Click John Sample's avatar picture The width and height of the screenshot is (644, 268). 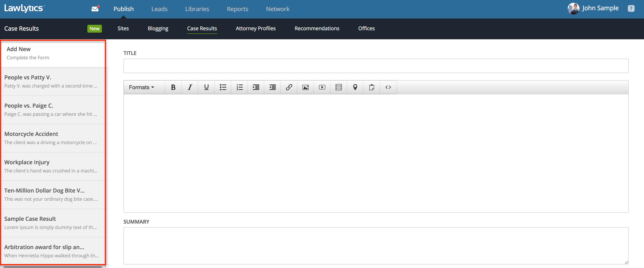[573, 8]
